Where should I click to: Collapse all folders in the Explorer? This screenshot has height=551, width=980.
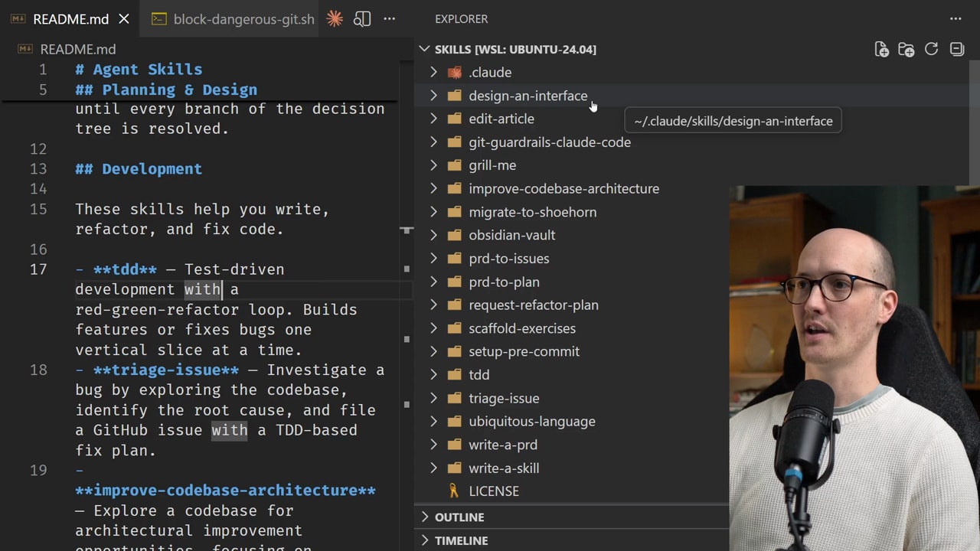(956, 49)
